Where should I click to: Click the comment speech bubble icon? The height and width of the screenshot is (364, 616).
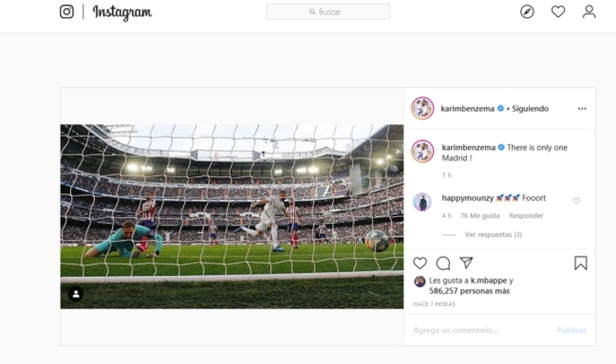[x=443, y=263]
